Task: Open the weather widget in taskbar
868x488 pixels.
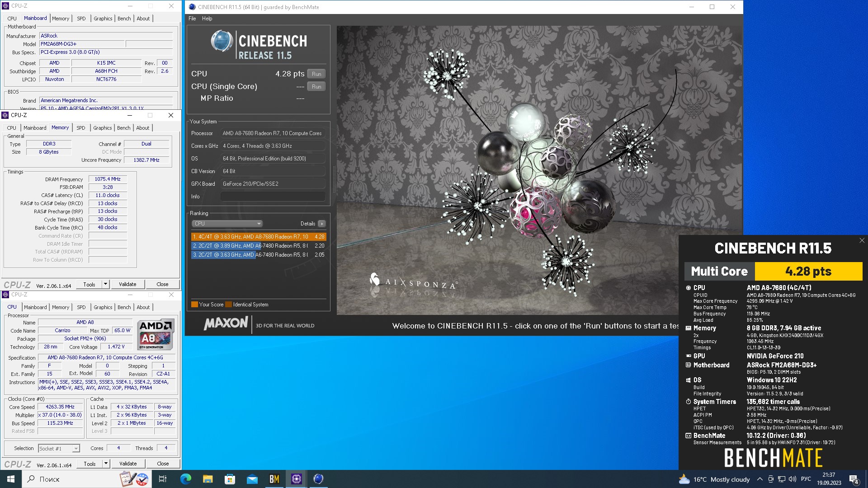Action: point(714,479)
